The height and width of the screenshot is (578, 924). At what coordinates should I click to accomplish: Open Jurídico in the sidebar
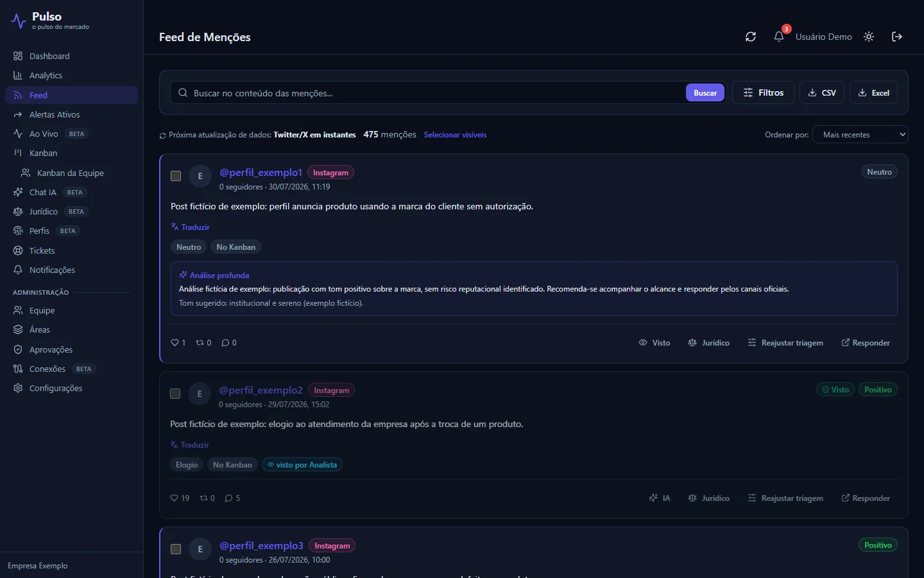click(x=72, y=211)
